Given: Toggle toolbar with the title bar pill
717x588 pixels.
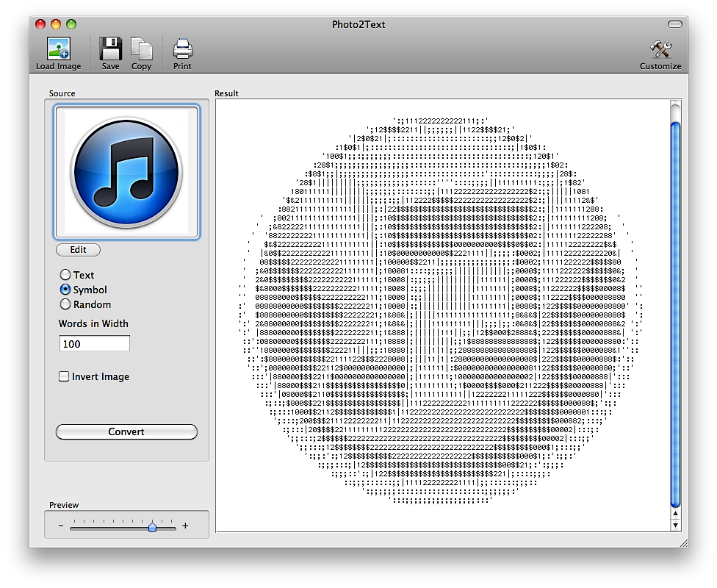Looking at the screenshot, I should pos(675,24).
